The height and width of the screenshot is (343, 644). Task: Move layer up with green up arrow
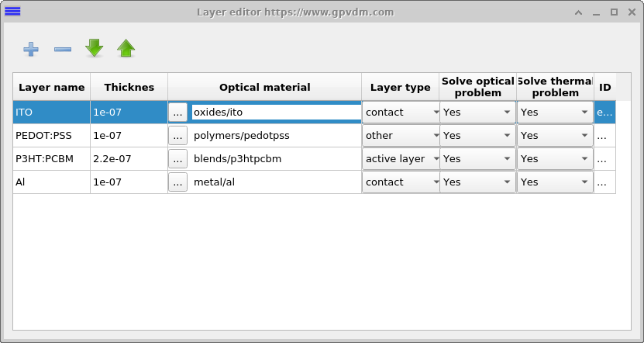click(126, 49)
